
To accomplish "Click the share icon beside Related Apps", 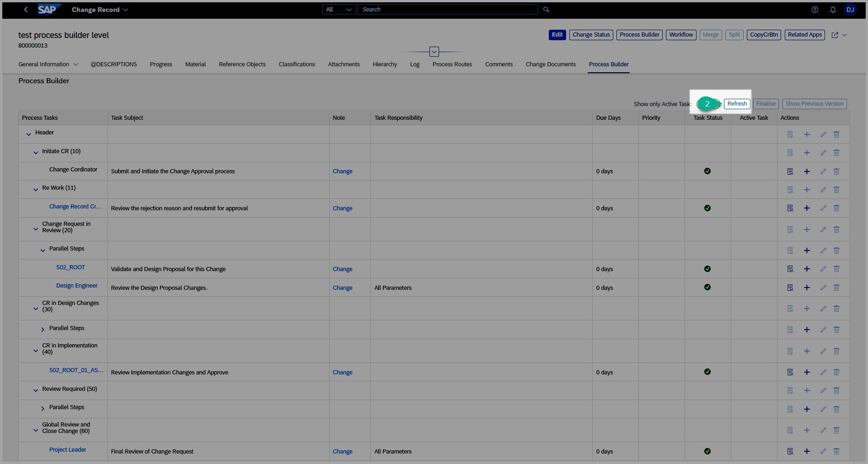I will [x=835, y=35].
